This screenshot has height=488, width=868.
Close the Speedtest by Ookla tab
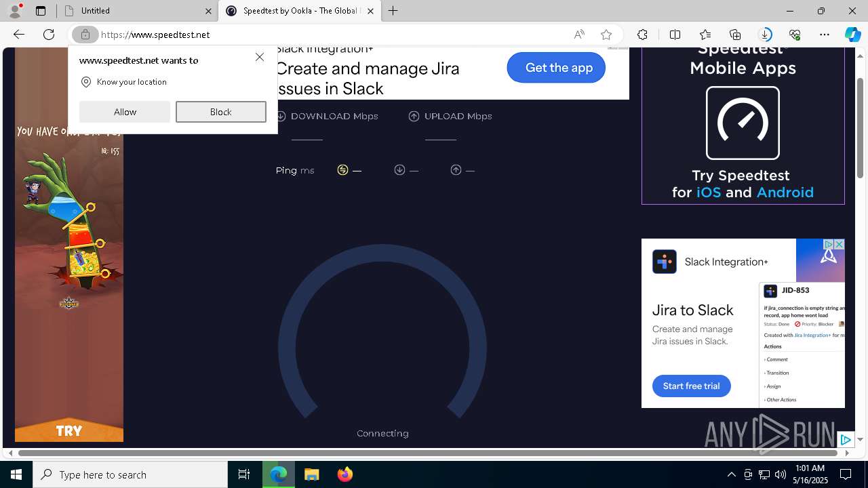[x=370, y=11]
